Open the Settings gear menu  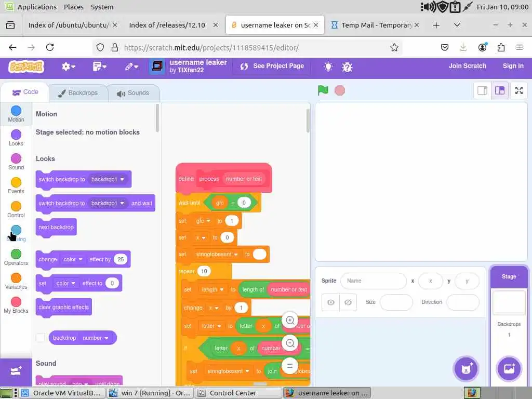(68, 66)
